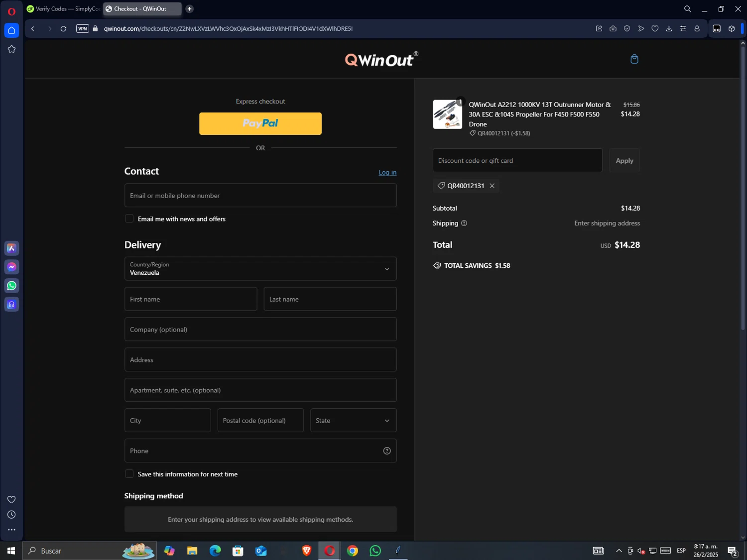Switch to the Verify Codes — SimplyCodes tab
The width and height of the screenshot is (747, 560).
63,9
